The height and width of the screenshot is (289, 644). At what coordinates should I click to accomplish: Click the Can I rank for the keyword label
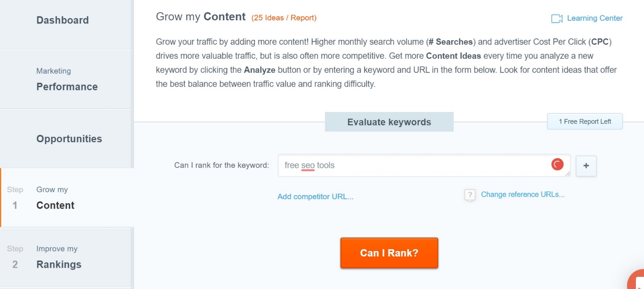tap(221, 165)
